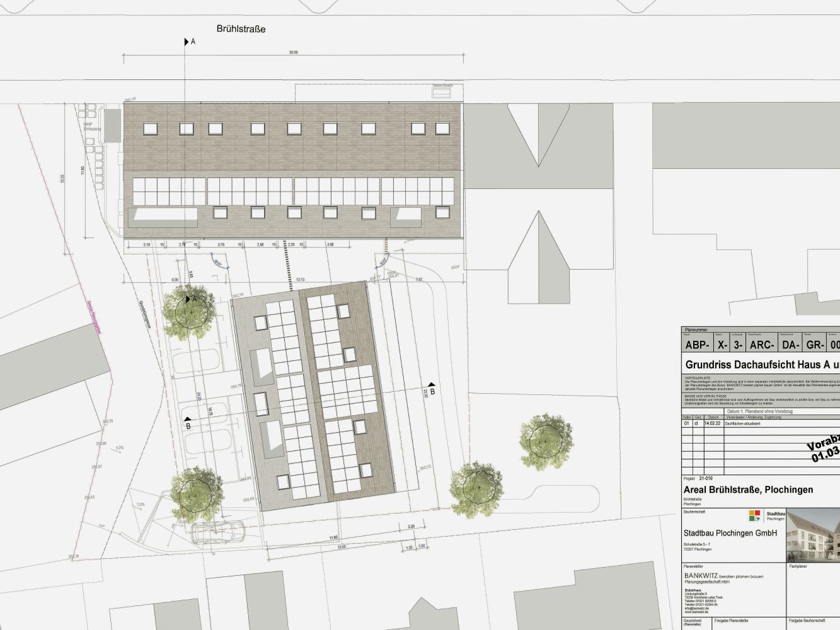Select the 'ABP-' plan number field
The width and height of the screenshot is (840, 630).
pos(697,345)
